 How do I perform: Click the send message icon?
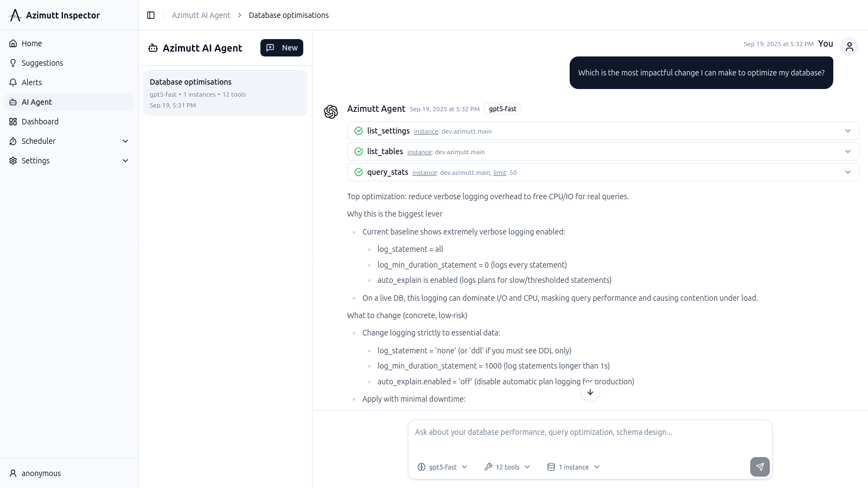(759, 467)
